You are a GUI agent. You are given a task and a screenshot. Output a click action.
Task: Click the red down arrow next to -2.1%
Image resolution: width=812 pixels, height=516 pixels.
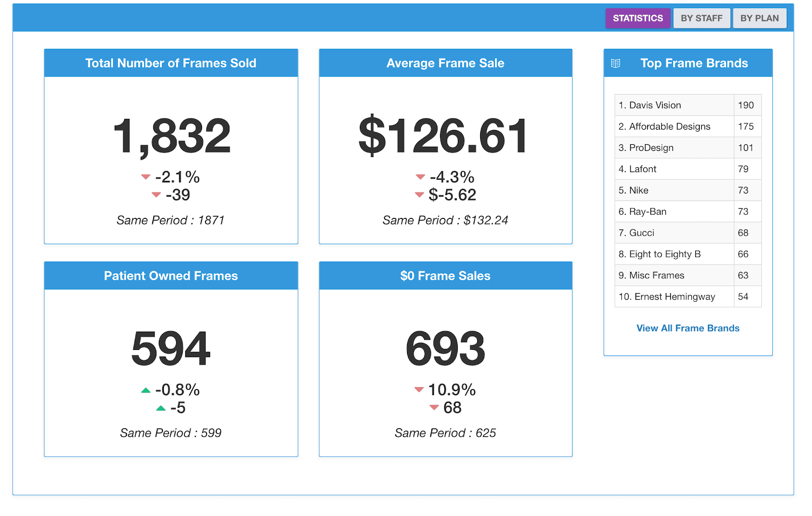click(x=146, y=177)
